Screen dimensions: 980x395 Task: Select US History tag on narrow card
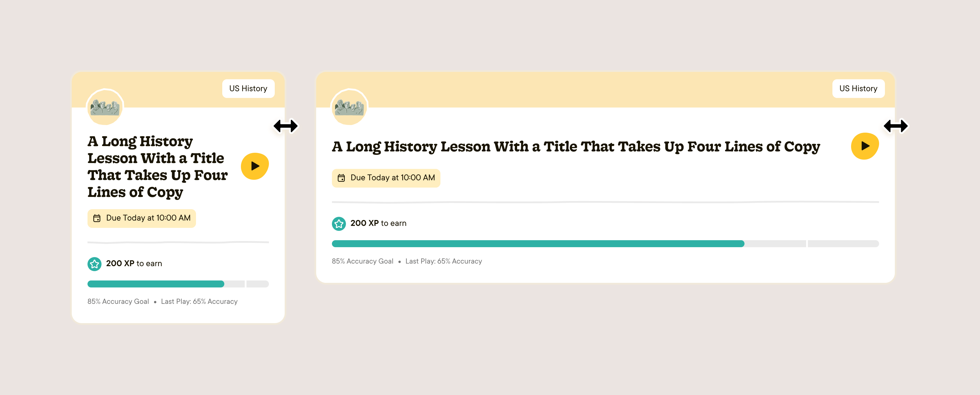(248, 88)
